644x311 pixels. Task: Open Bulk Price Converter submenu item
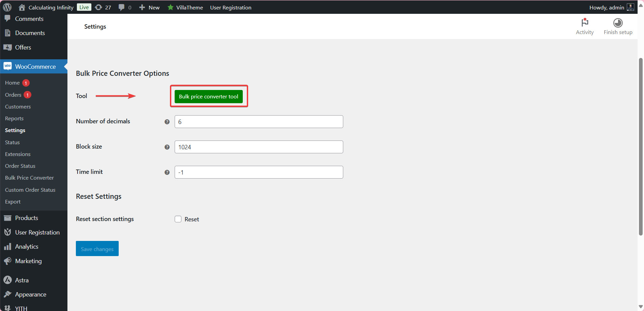[x=29, y=178]
